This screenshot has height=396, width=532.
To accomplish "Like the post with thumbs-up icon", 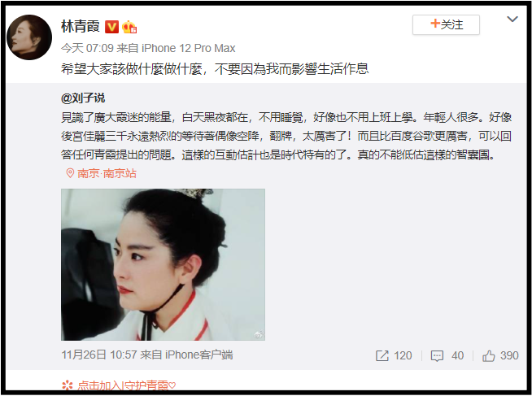I will click(x=489, y=355).
